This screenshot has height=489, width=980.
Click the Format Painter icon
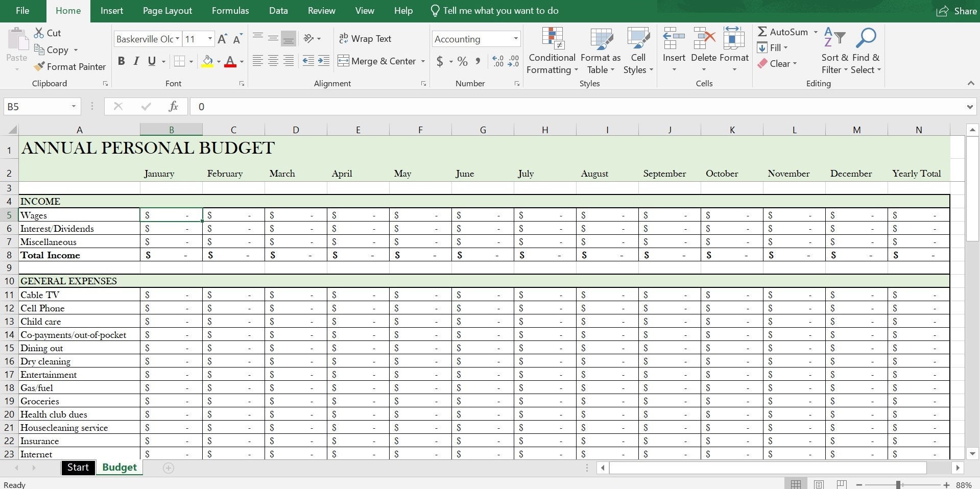(39, 66)
